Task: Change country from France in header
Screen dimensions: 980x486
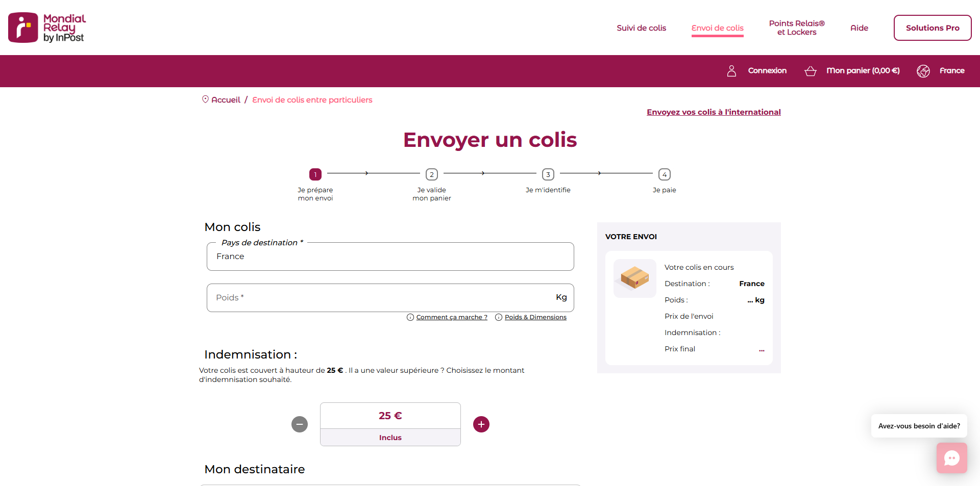Action: tap(952, 71)
